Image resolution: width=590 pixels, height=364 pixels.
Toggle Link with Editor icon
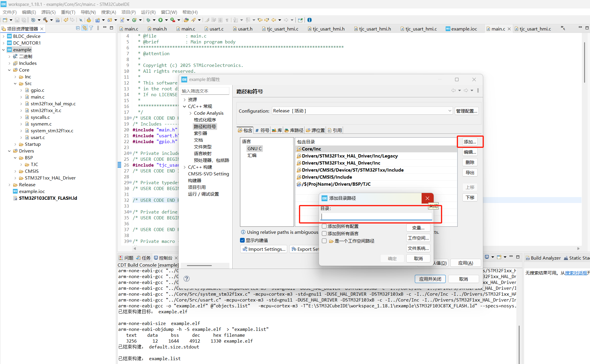tap(84, 28)
